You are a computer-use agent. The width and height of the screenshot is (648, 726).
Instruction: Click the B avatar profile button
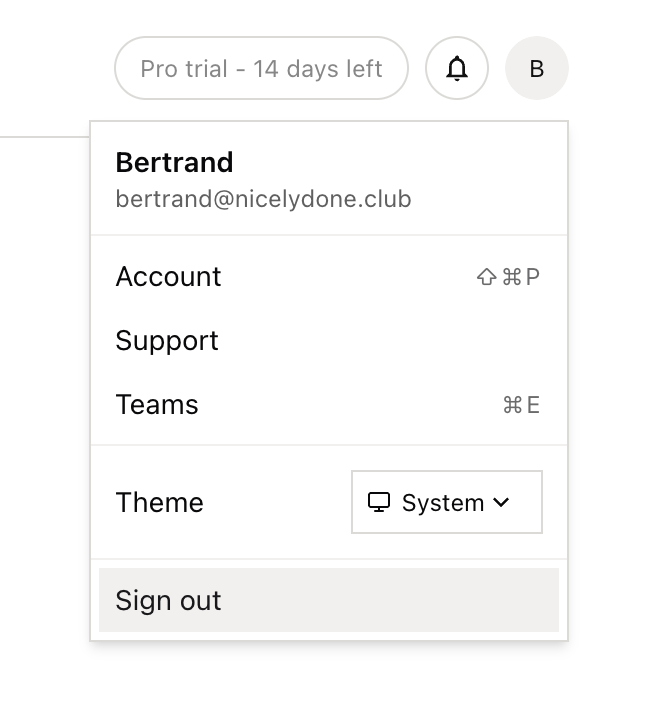[536, 68]
